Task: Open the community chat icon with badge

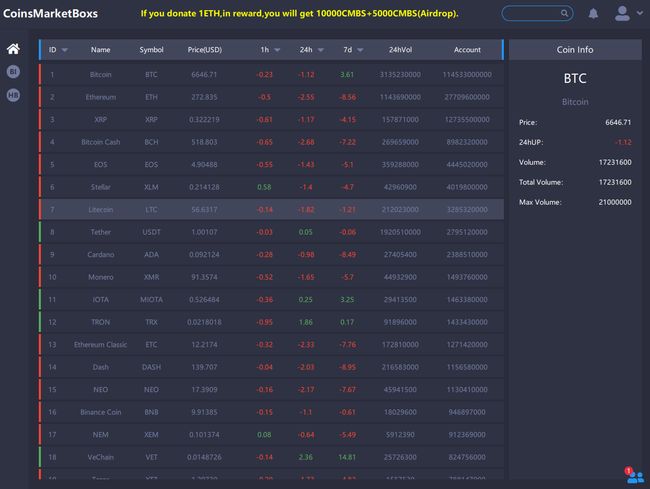Action: coord(635,475)
